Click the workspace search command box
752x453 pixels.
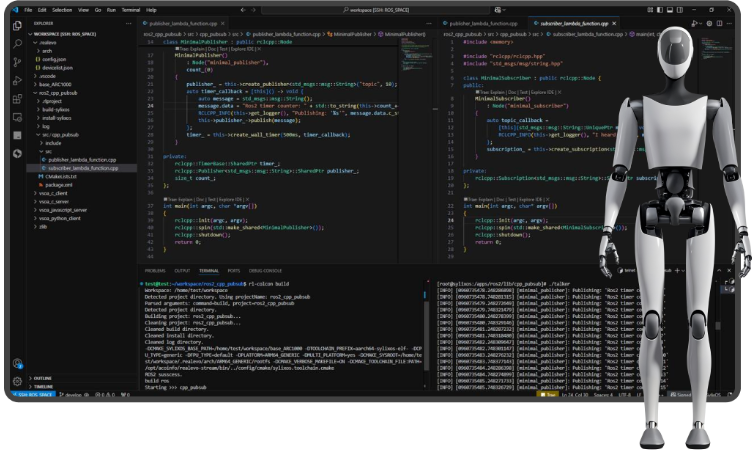tap(376, 10)
